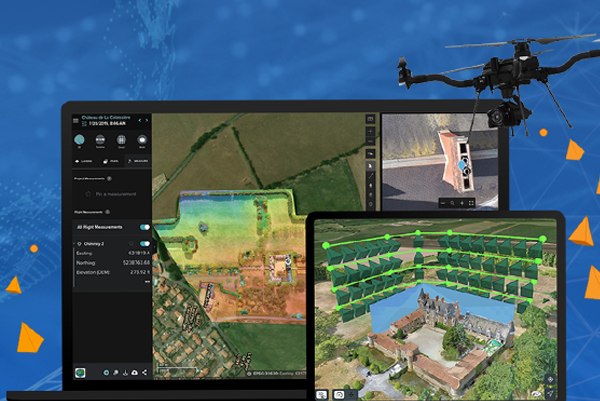Open the Chimney 2 more options ellipsis
The width and height of the screenshot is (600, 401).
coord(146,282)
